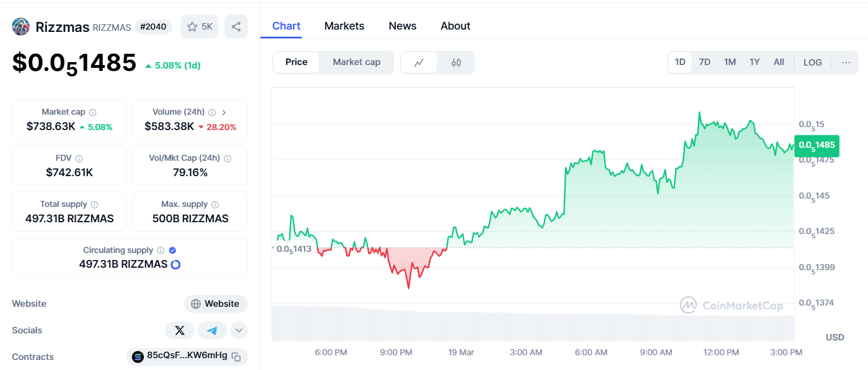Screen dimensions: 868x370
Task: Select the 1M time range
Action: click(730, 62)
